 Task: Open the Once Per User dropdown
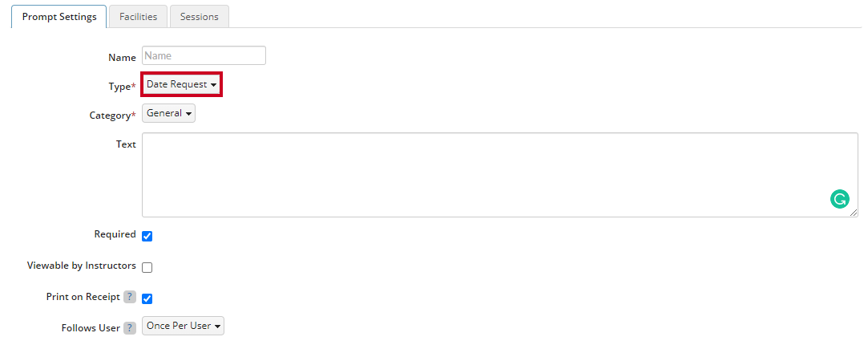click(x=184, y=326)
